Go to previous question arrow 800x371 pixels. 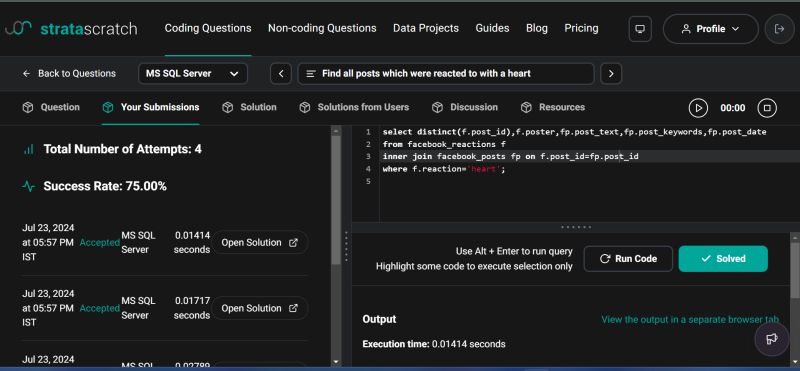click(281, 73)
